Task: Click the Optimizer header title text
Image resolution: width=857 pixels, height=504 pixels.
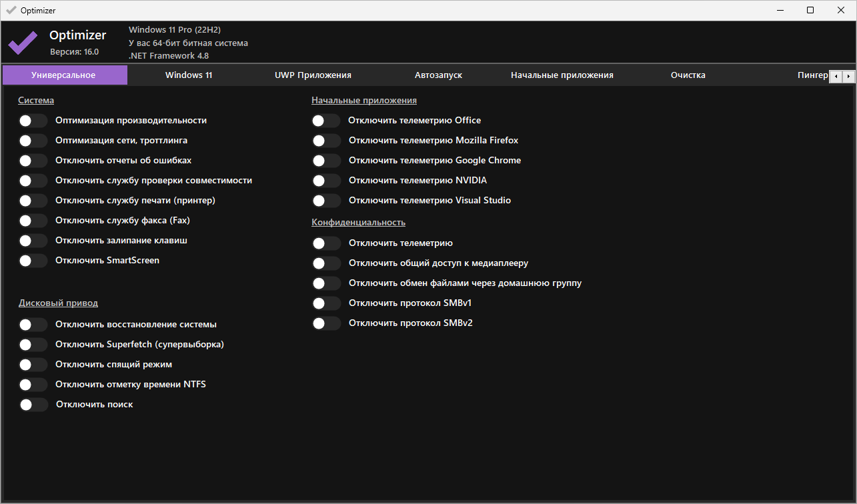Action: 78,35
